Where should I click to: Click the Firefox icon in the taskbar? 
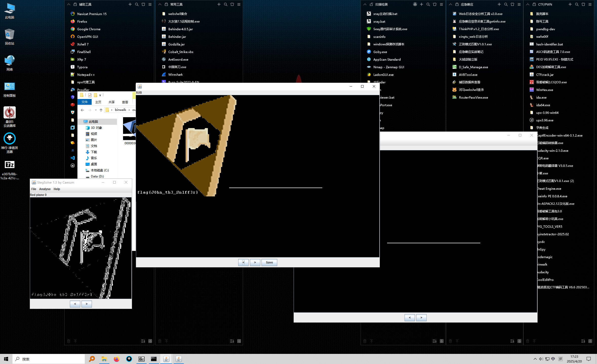click(x=116, y=359)
